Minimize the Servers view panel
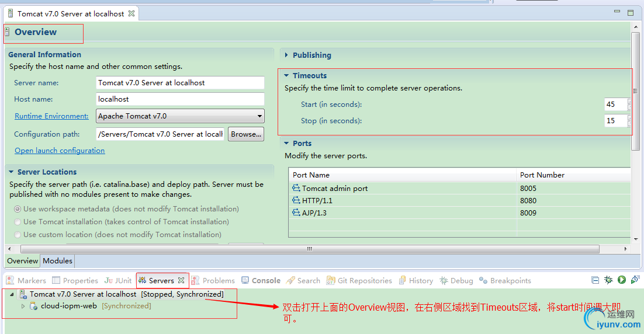The height and width of the screenshot is (334, 644). coord(595,280)
